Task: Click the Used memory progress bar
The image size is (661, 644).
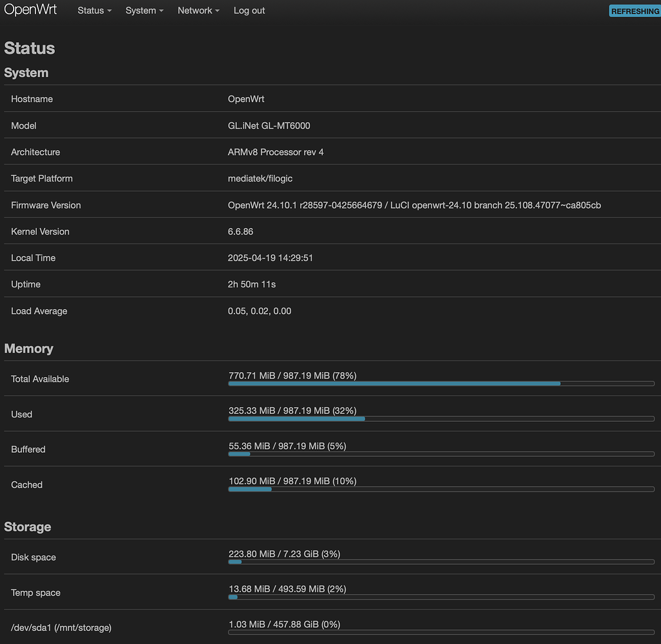Action: coord(442,419)
